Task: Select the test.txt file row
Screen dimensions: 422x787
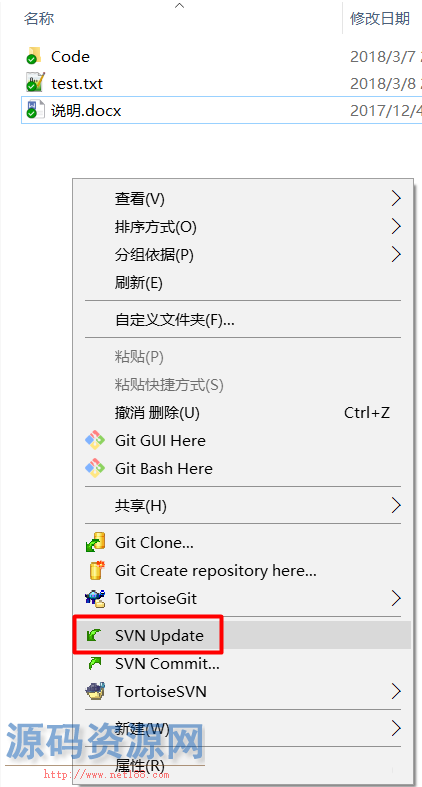Action: click(x=221, y=83)
